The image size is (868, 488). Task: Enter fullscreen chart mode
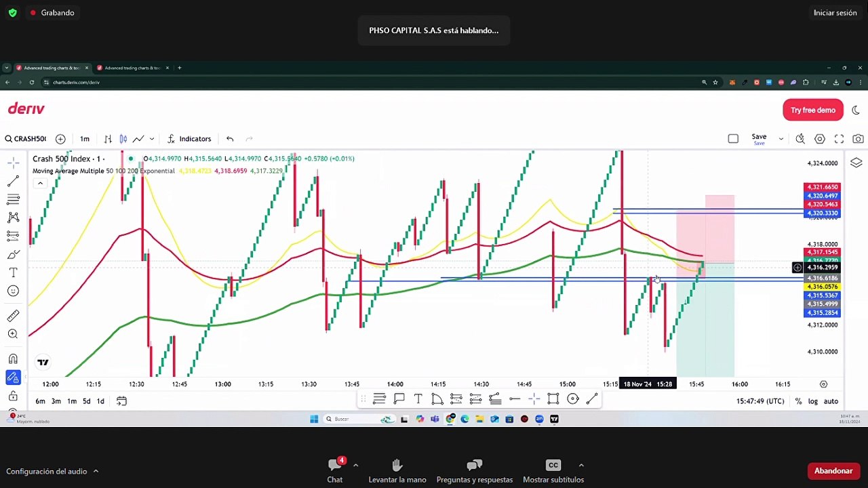(839, 139)
